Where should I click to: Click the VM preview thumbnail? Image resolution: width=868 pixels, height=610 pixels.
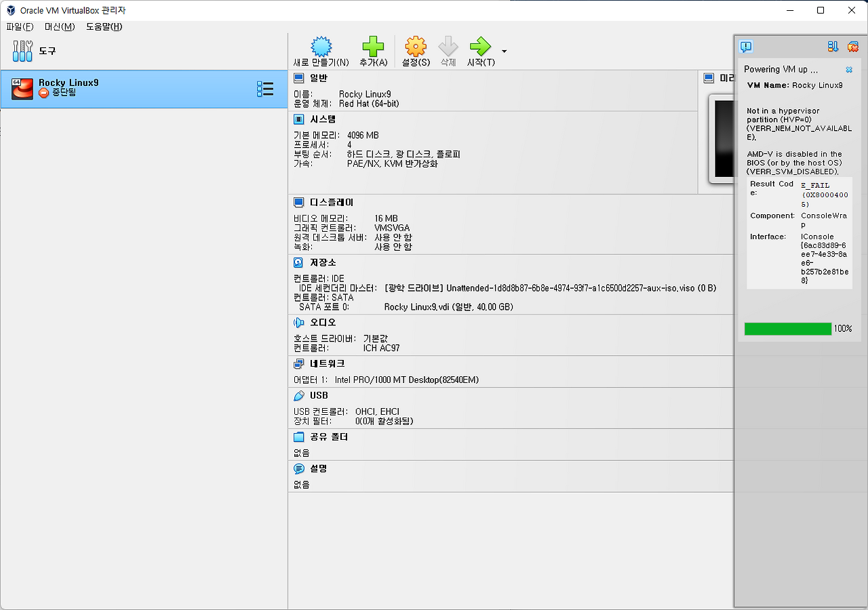(721, 139)
